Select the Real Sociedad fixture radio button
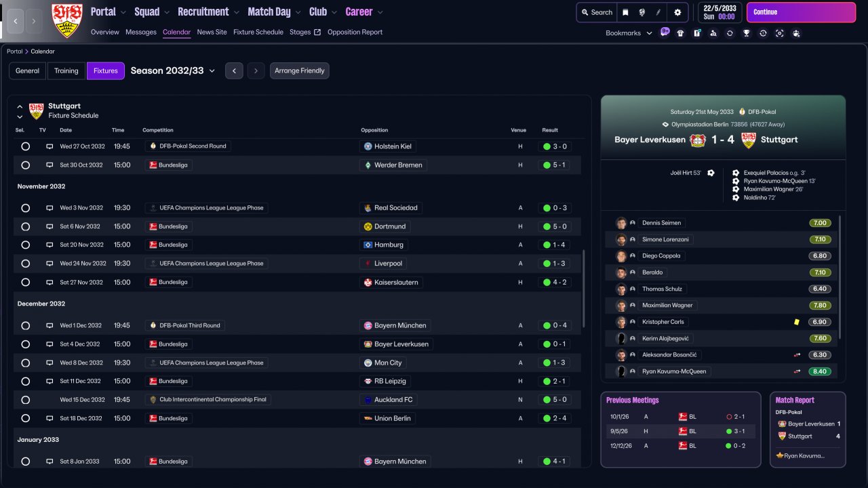Image resolution: width=868 pixels, height=488 pixels. (25, 208)
